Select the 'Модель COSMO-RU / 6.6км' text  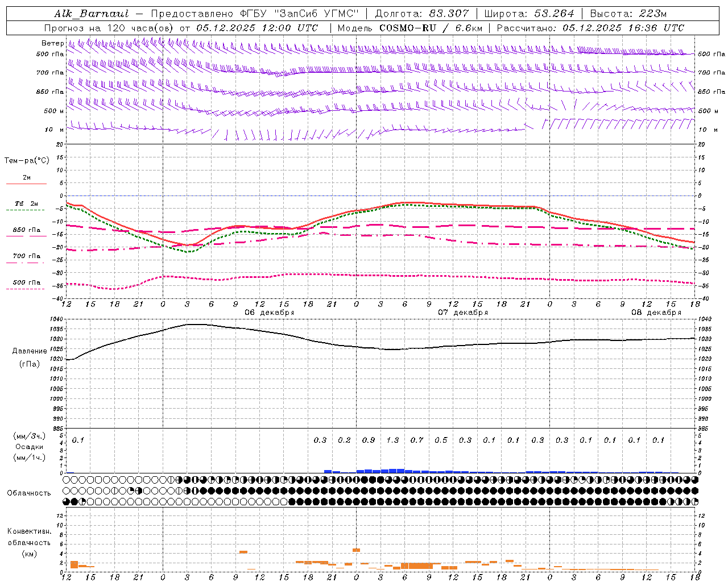tap(410, 28)
